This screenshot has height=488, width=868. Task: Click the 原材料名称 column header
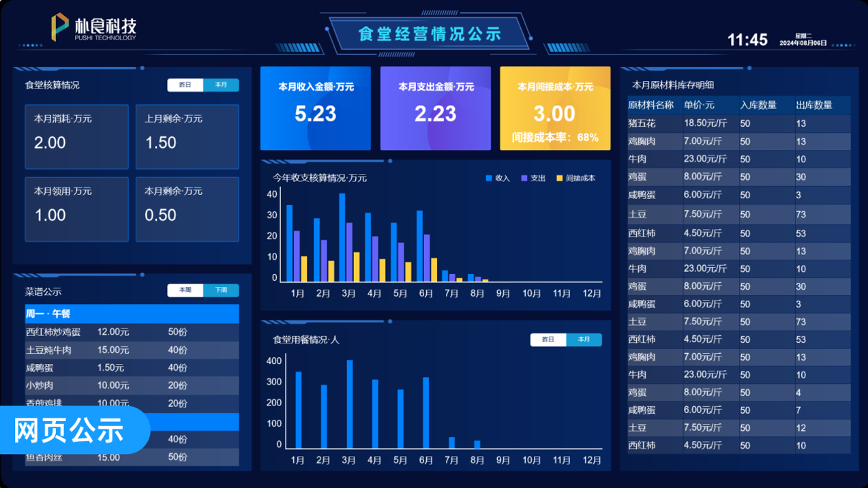[651, 106]
